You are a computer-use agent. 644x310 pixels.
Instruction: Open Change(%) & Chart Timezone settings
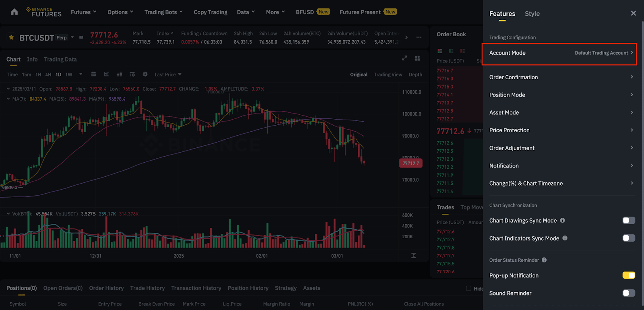click(x=561, y=183)
